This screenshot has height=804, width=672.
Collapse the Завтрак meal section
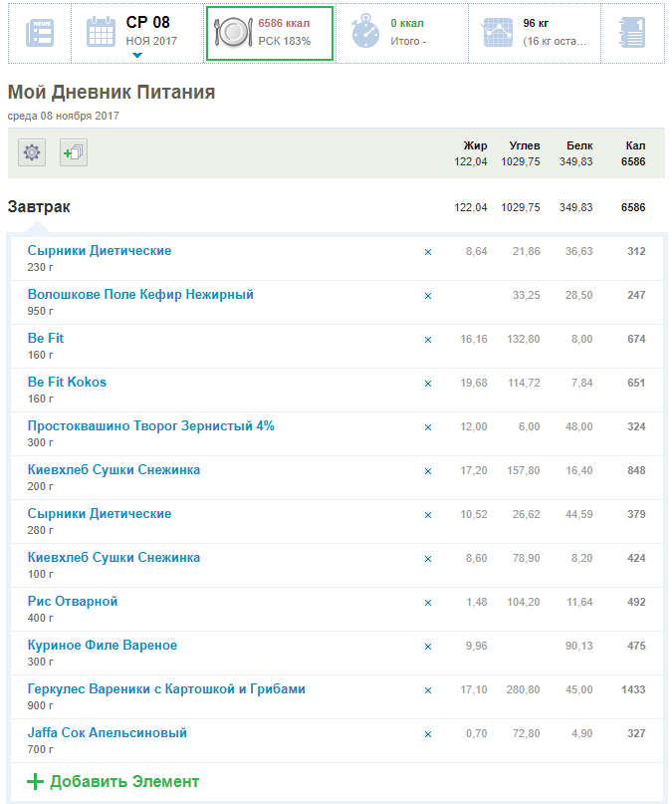[39, 207]
